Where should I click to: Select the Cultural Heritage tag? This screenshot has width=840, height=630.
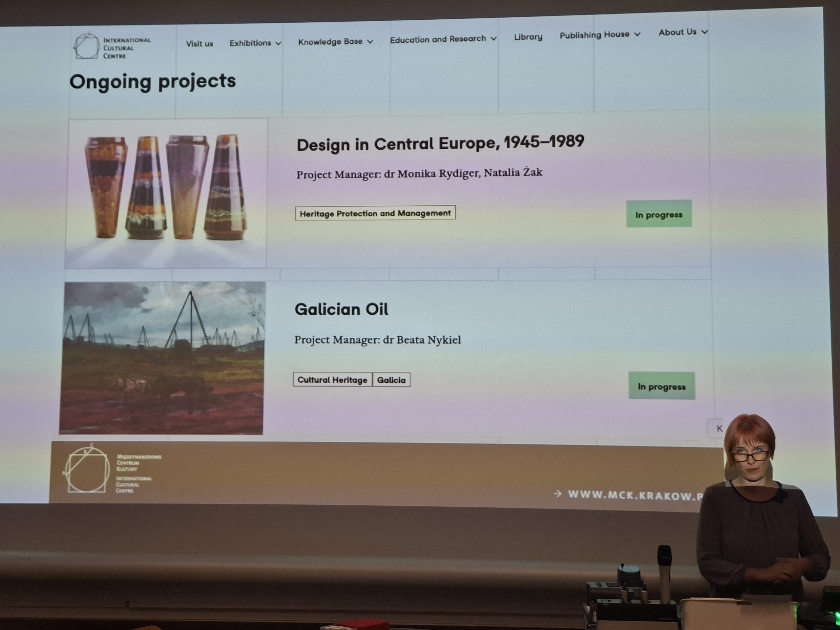(332, 379)
